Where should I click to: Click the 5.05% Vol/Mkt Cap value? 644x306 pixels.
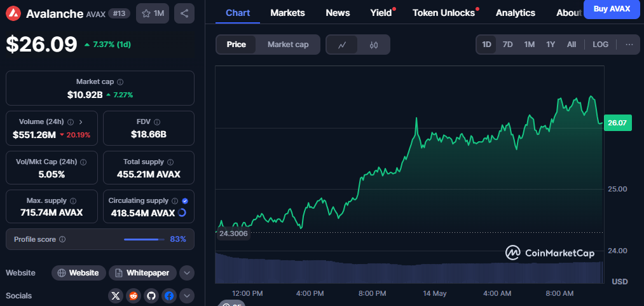point(51,174)
